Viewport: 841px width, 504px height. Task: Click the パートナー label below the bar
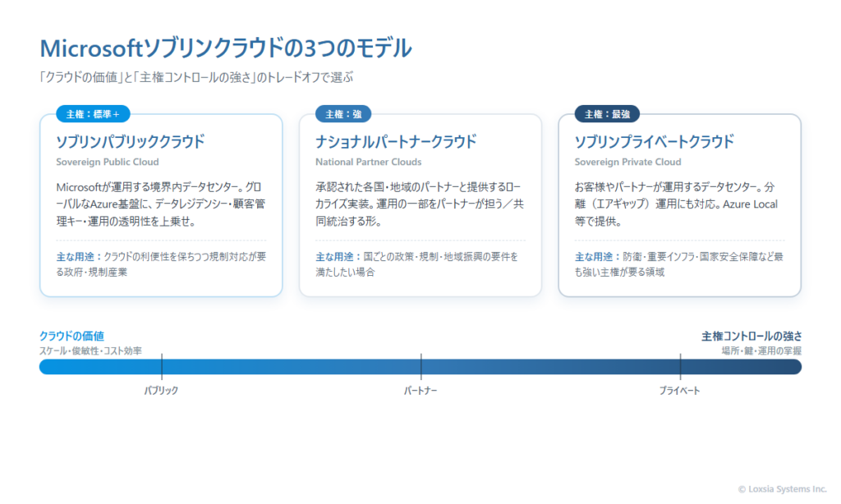click(420, 391)
